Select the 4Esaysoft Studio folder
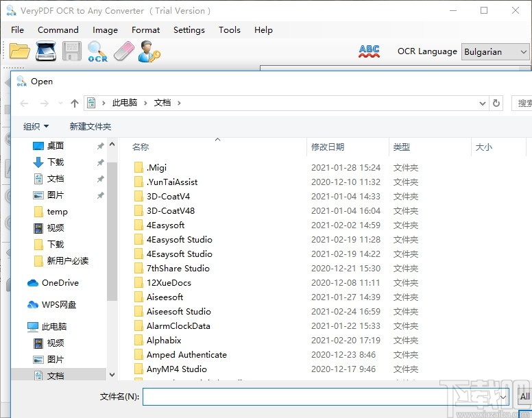532x418 pixels. pyautogui.click(x=179, y=254)
